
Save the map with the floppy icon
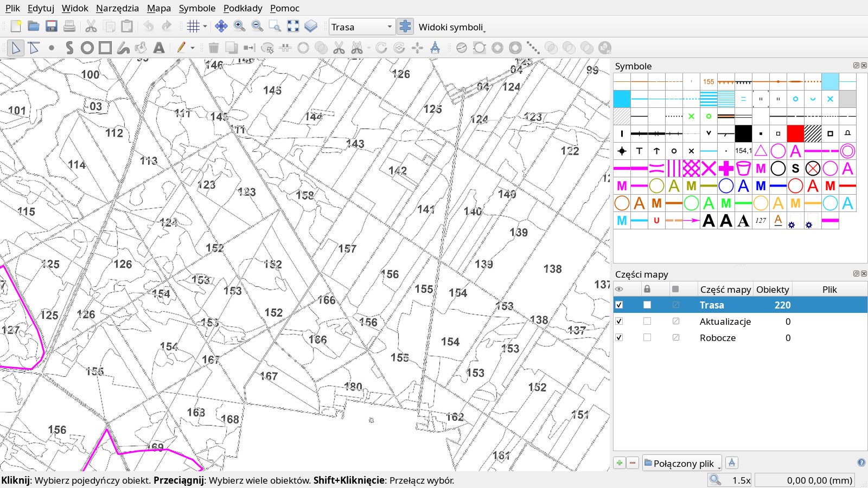point(52,26)
